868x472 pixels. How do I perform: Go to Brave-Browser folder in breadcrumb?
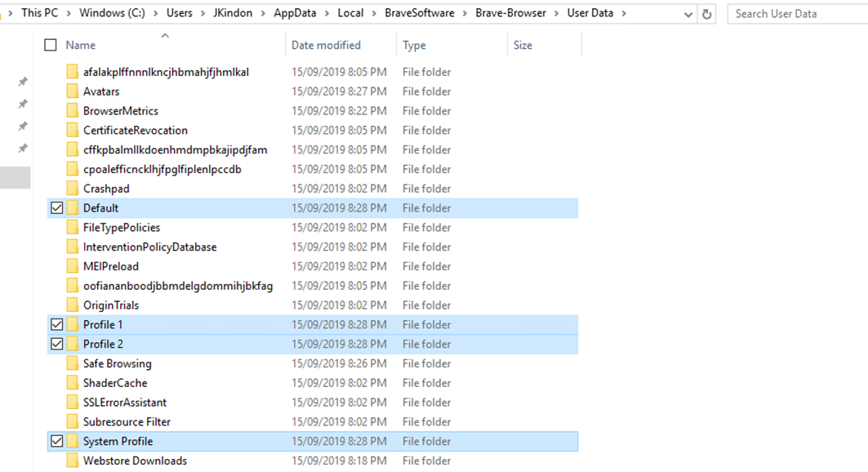coord(510,13)
